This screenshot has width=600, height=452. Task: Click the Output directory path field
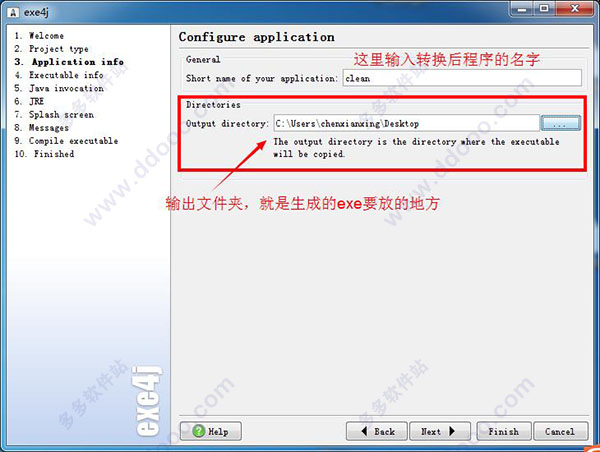(x=406, y=123)
